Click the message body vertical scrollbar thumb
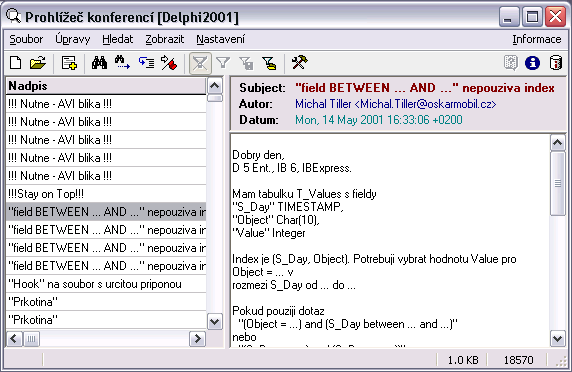The image size is (572, 372). pos(557,183)
